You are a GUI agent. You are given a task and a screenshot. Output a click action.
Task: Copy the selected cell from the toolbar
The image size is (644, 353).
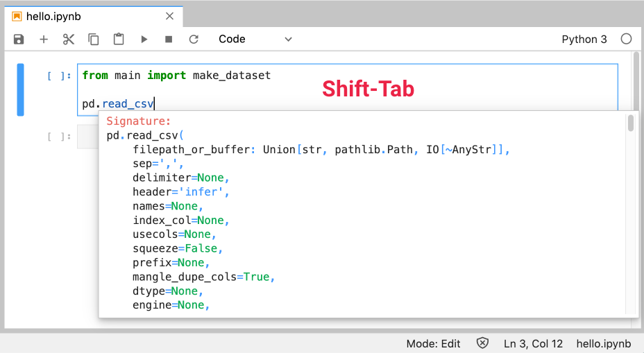(x=93, y=40)
